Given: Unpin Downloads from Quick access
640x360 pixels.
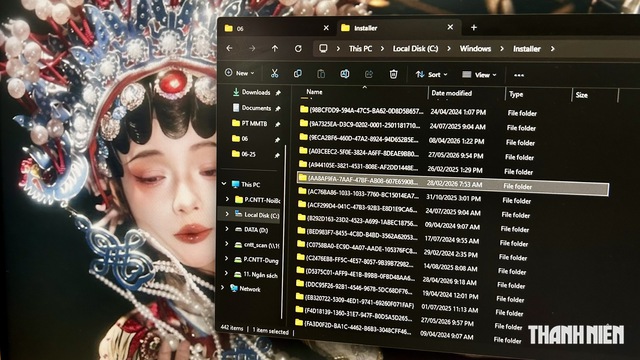Looking at the screenshot, I should [x=278, y=93].
